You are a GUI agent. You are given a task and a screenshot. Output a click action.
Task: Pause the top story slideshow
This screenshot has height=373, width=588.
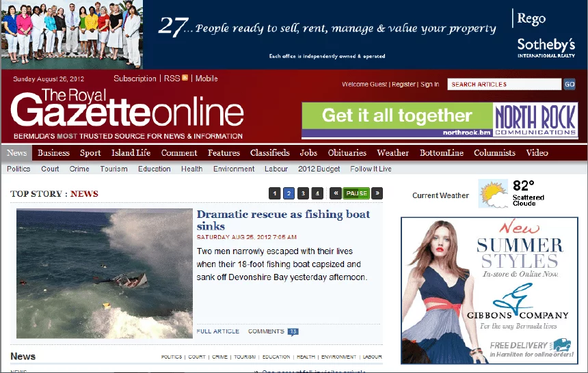tap(356, 193)
